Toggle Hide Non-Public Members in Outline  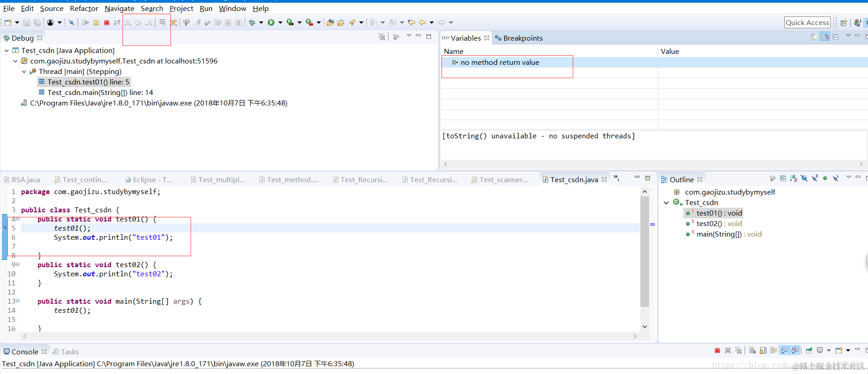825,179
